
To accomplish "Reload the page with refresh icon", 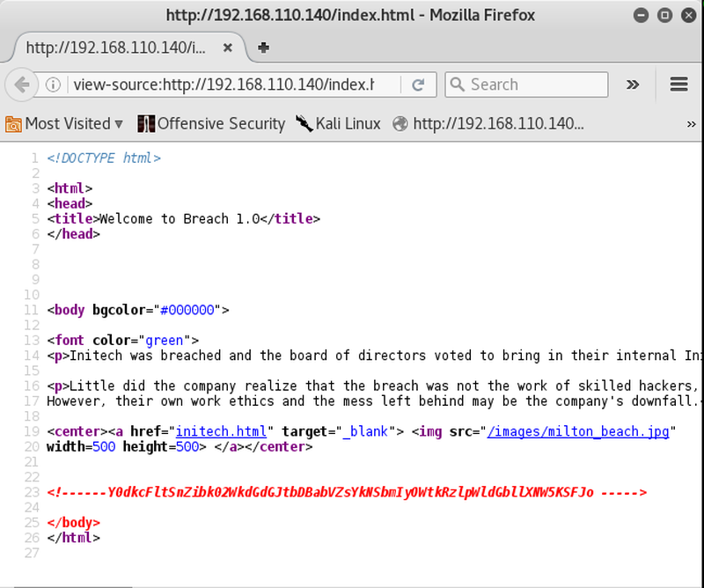I will click(x=418, y=85).
